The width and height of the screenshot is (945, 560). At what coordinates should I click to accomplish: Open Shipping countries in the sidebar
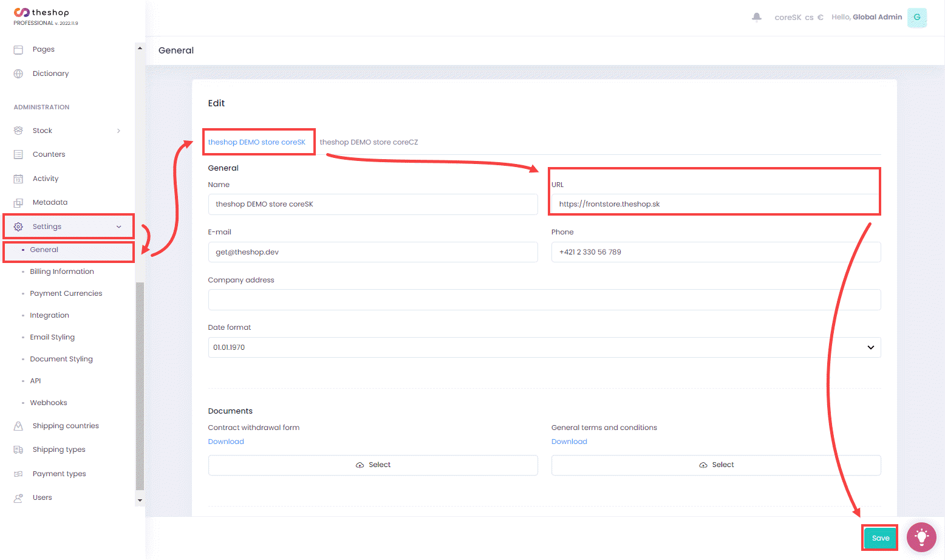66,426
